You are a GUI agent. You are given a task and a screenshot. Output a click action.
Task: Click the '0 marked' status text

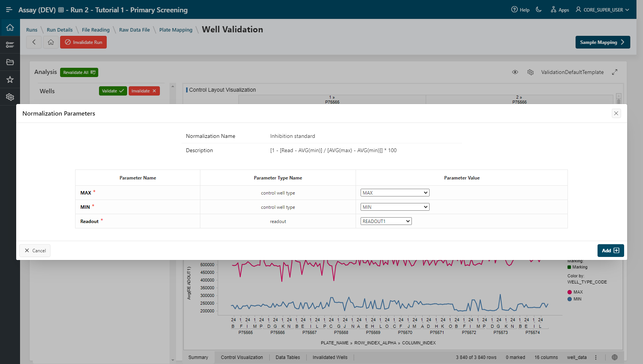pyautogui.click(x=515, y=357)
